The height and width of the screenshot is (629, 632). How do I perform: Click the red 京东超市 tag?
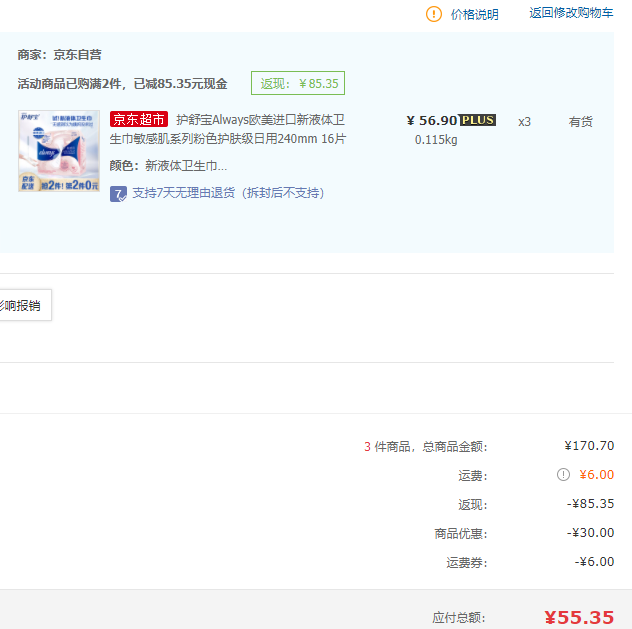[x=139, y=119]
